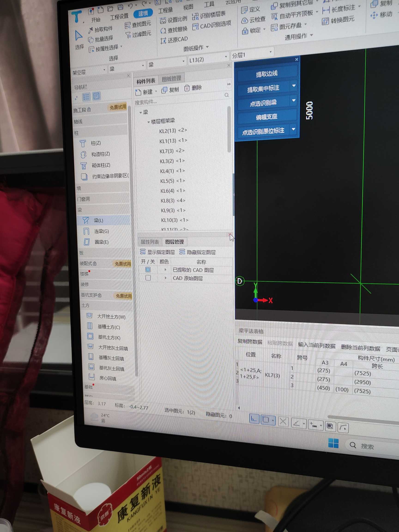The width and height of the screenshot is (399, 532).
Task: Select 大开挖土方(W) in navigation bar
Action: click(x=111, y=317)
